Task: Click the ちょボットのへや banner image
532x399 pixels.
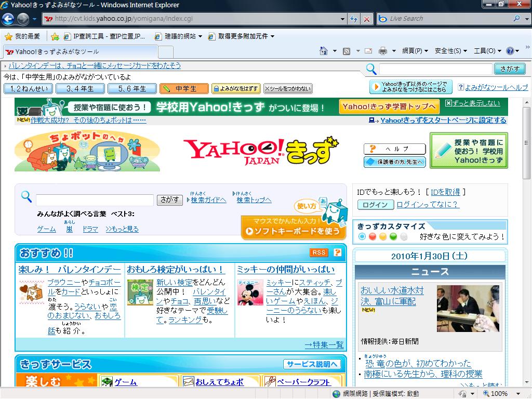Action: 87,151
